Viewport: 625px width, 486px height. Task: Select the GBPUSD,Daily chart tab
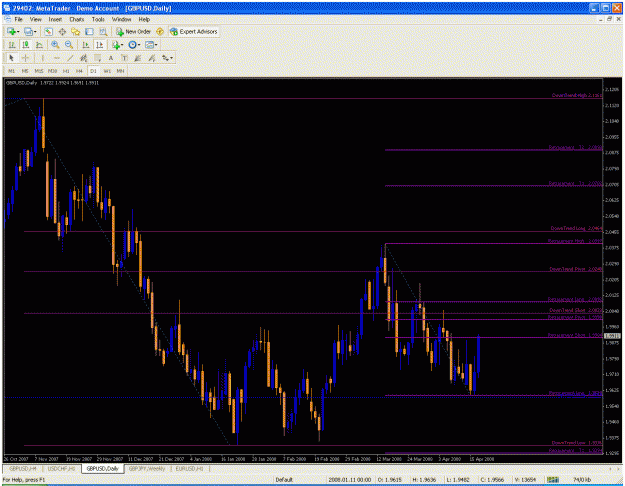(x=102, y=468)
